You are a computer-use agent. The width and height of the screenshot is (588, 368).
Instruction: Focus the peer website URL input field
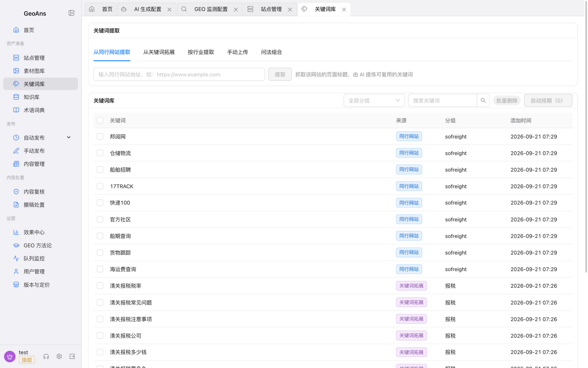[x=179, y=74]
